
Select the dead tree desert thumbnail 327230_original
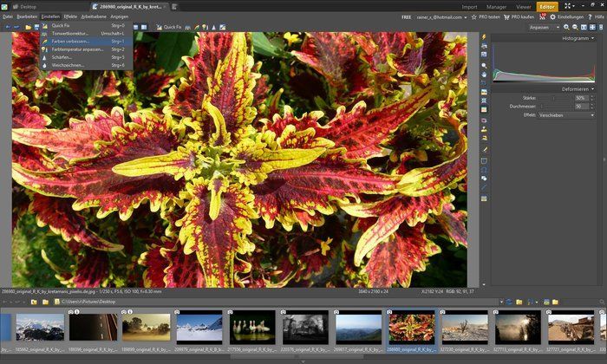tap(465, 328)
